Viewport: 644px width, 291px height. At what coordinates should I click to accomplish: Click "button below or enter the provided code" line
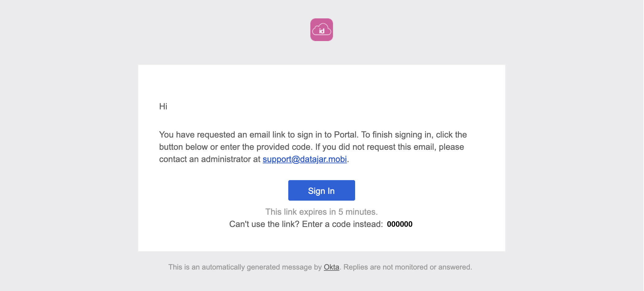[x=236, y=147]
